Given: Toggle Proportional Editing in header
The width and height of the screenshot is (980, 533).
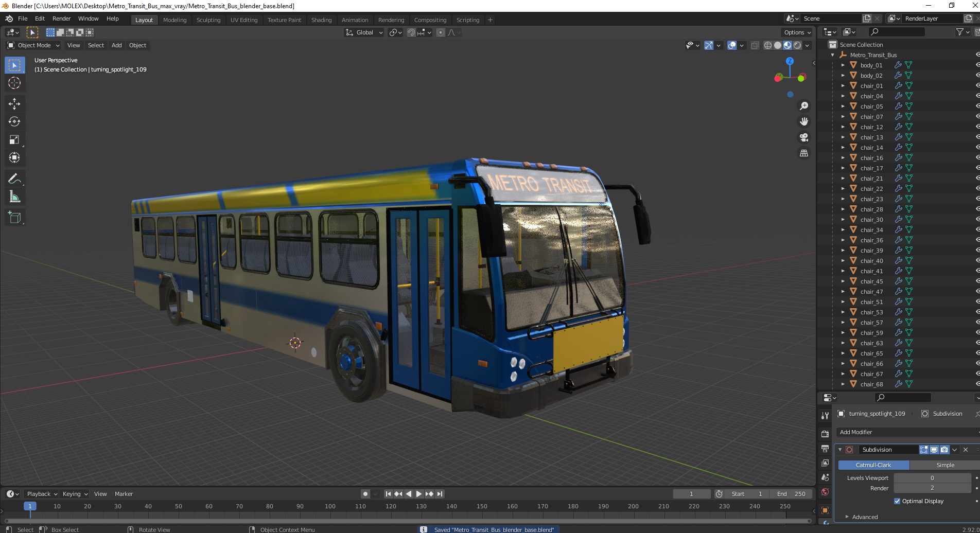Looking at the screenshot, I should click(441, 32).
